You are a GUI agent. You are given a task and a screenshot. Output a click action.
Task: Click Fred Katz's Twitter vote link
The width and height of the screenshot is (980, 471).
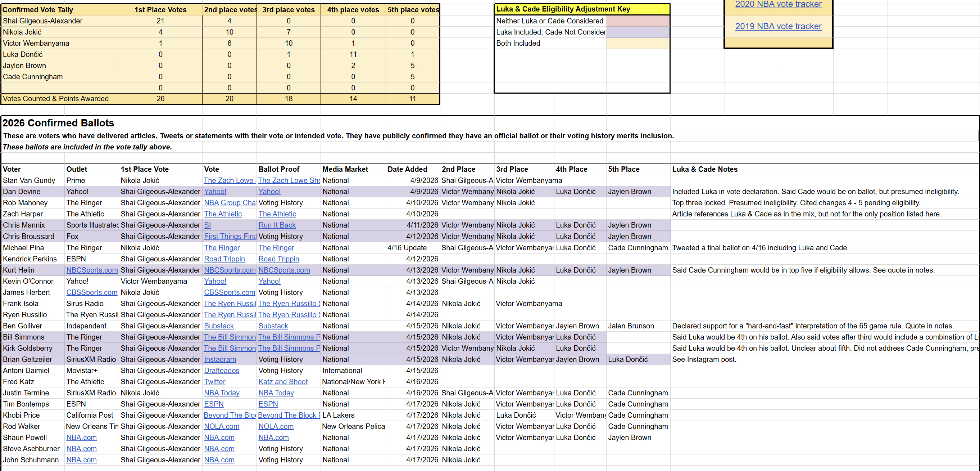214,382
